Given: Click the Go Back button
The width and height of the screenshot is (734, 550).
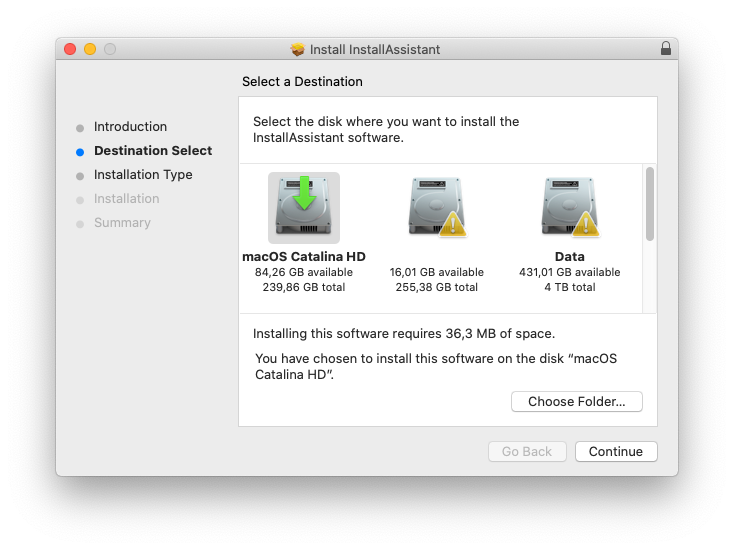Looking at the screenshot, I should coord(527,451).
